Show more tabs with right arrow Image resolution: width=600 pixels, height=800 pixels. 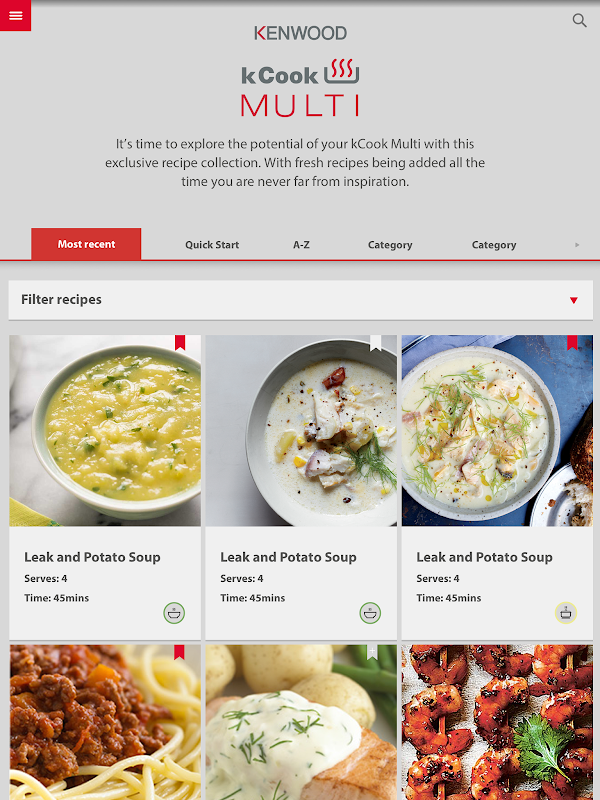pyautogui.click(x=577, y=245)
